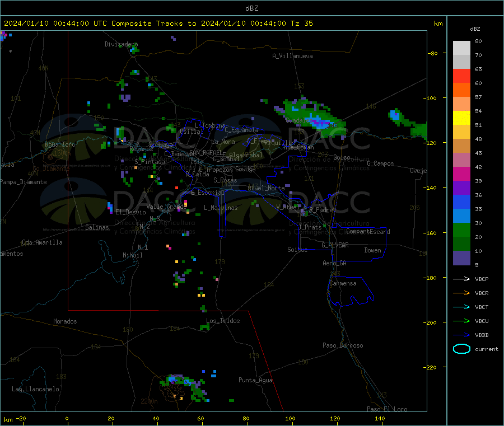The height and width of the screenshot is (426, 504).
Task: Click the Guadales storm cell label
Action: (298, 120)
